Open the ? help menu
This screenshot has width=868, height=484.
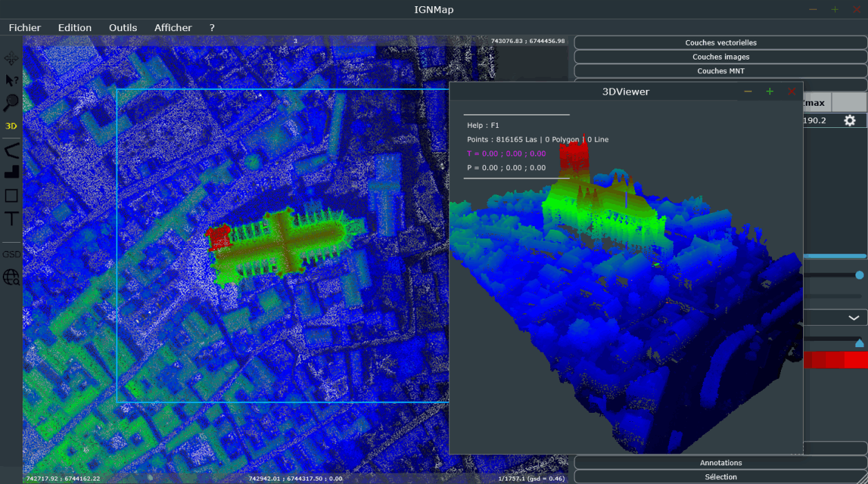[x=212, y=28]
